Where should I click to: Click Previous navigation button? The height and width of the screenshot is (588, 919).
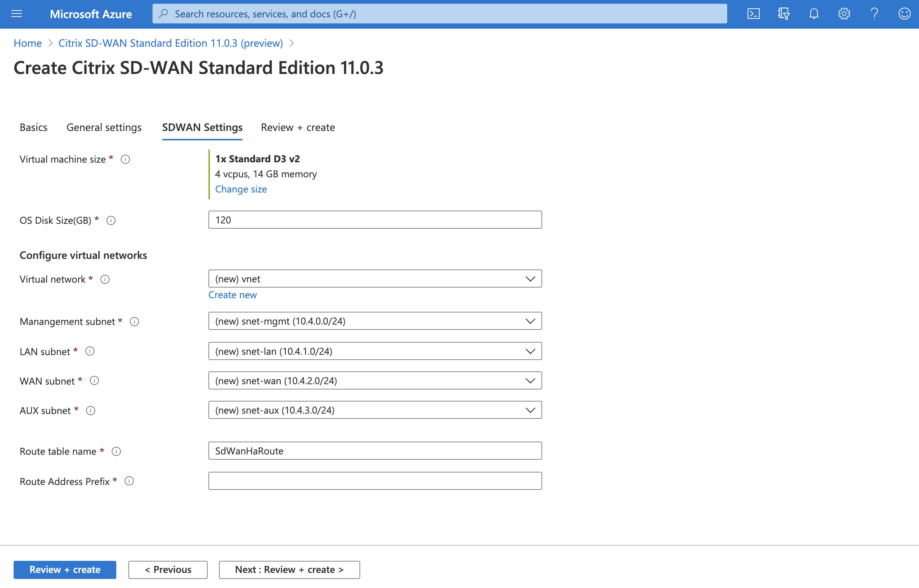(168, 569)
